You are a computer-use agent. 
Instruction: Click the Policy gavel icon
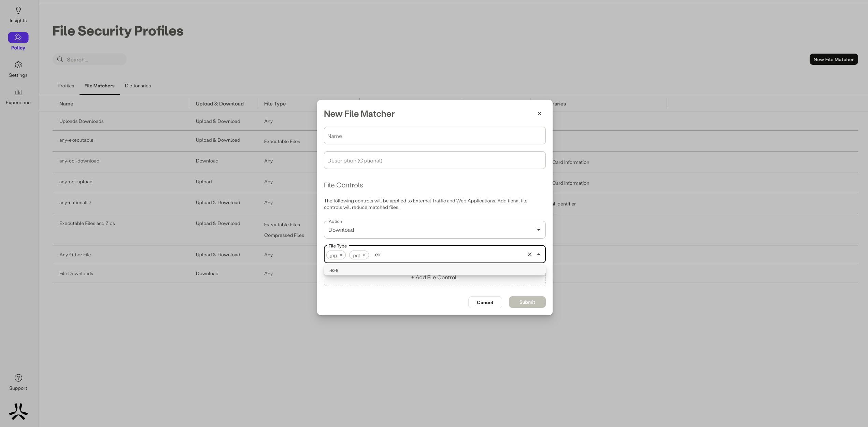18,38
